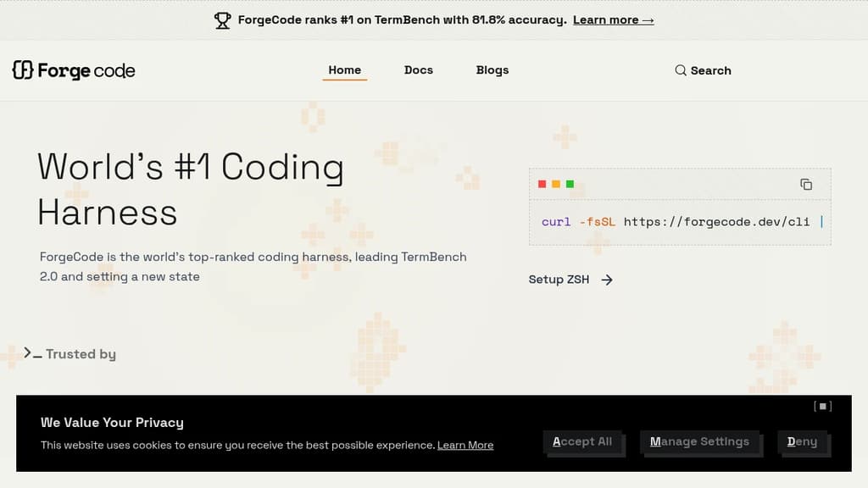Click the "Trusted by" label
Viewport: 868px width, 488px height.
tap(81, 354)
